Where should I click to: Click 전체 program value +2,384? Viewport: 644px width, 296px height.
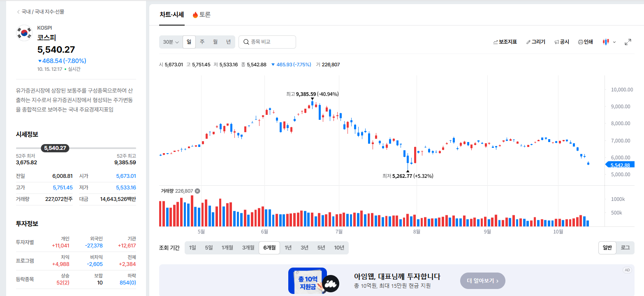point(127,264)
